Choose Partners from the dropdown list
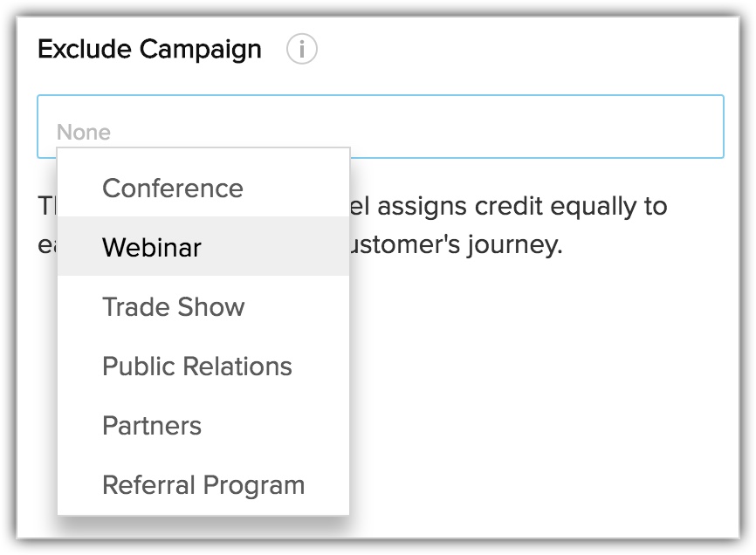The image size is (756, 555). click(152, 426)
